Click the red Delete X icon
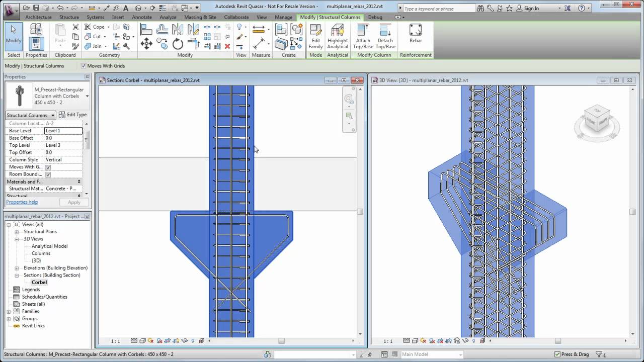The image size is (644, 362). (x=227, y=46)
